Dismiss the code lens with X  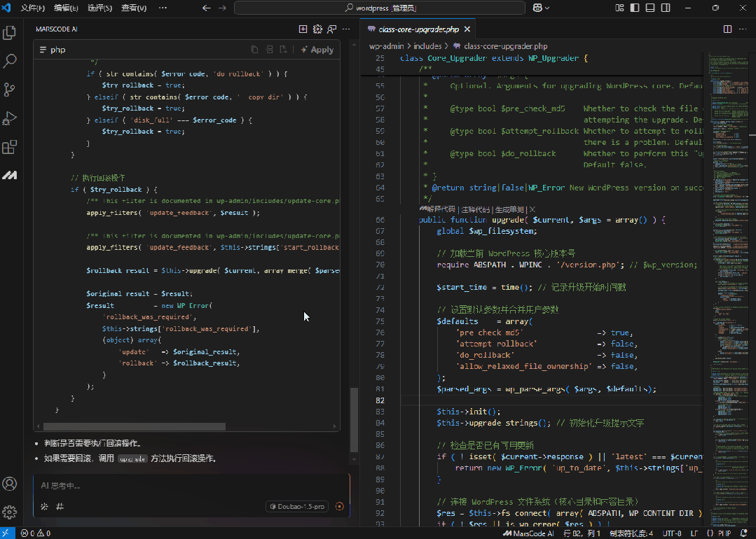532,209
